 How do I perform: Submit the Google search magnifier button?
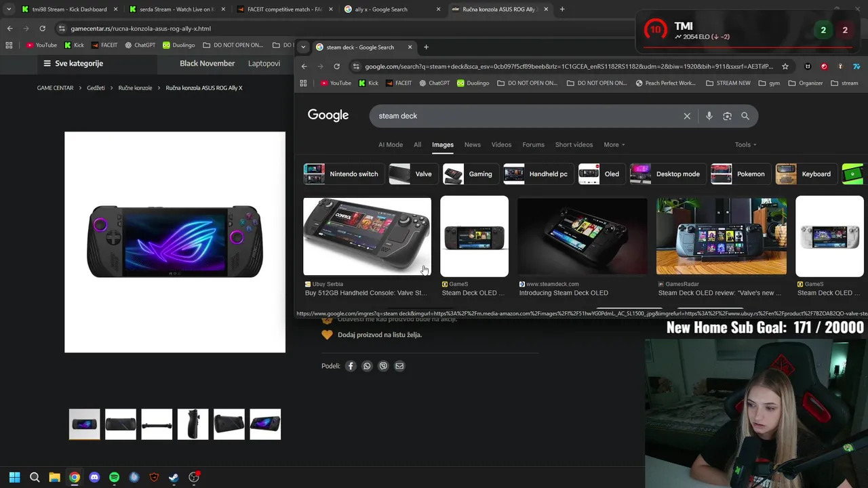[x=745, y=116]
